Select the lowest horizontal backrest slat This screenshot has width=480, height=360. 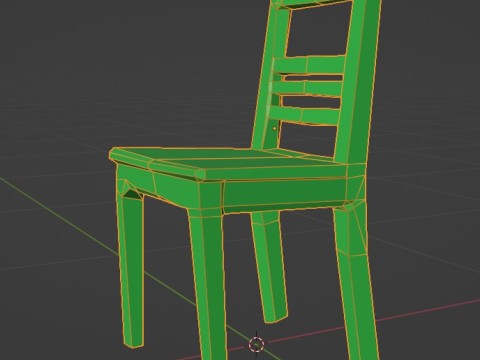304,115
